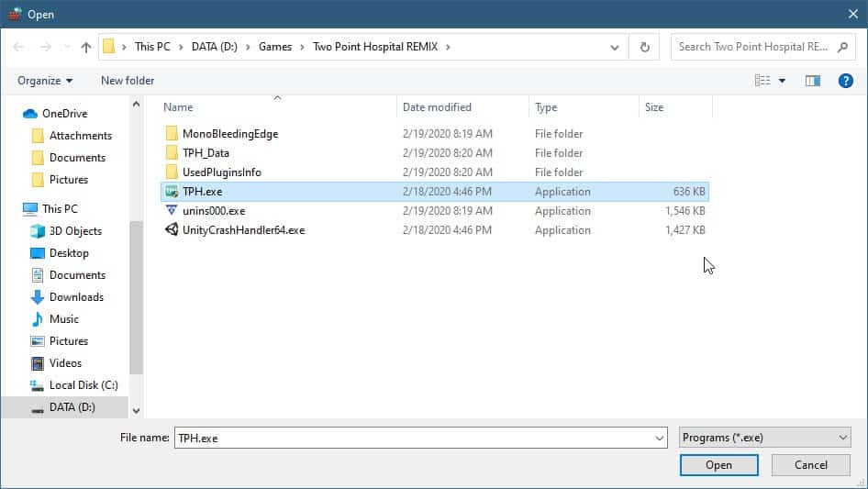868x489 pixels.
Task: Click the unins000.exe installer icon
Action: point(172,210)
